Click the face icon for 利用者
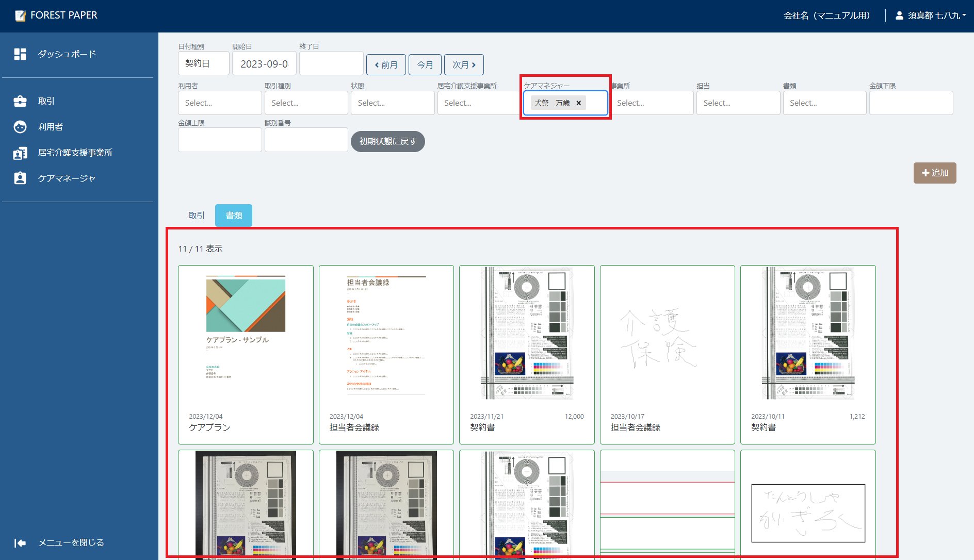The height and width of the screenshot is (560, 974). click(20, 127)
